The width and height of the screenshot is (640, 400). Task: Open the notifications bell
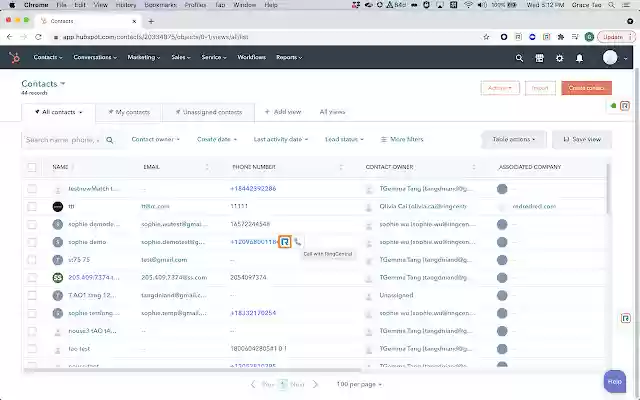click(x=578, y=58)
